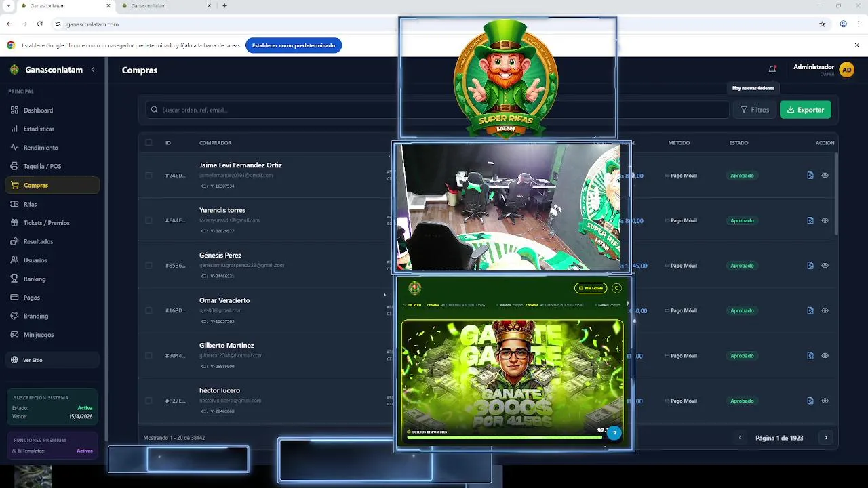
Task: Open receipt document icon for Yurendis torres row
Action: pyautogui.click(x=810, y=220)
